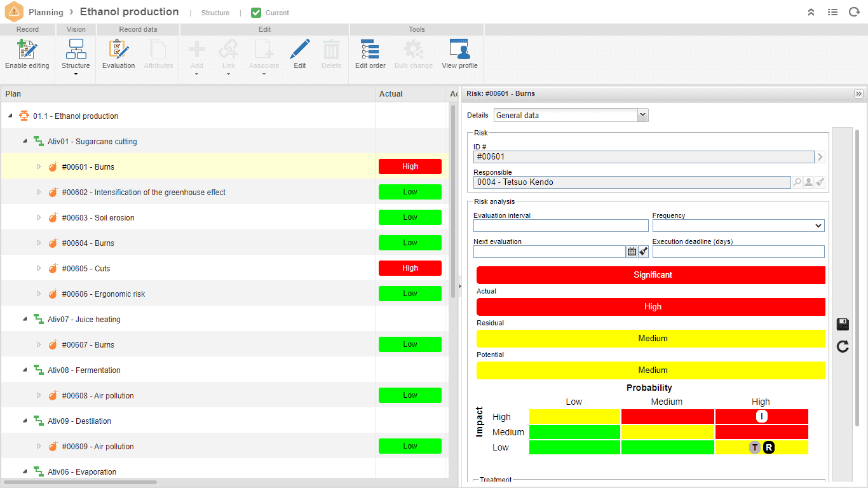Click red Significant bar
Image resolution: width=868 pixels, height=488 pixels.
click(651, 275)
